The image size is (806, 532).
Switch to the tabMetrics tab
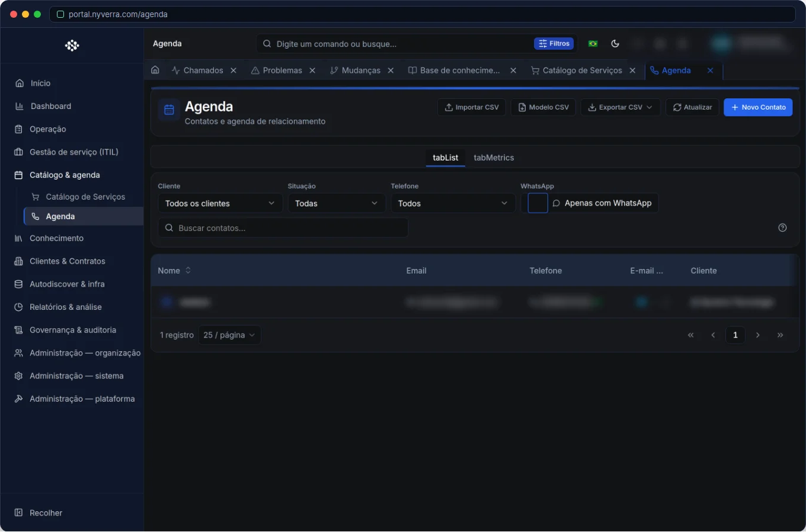tap(494, 158)
